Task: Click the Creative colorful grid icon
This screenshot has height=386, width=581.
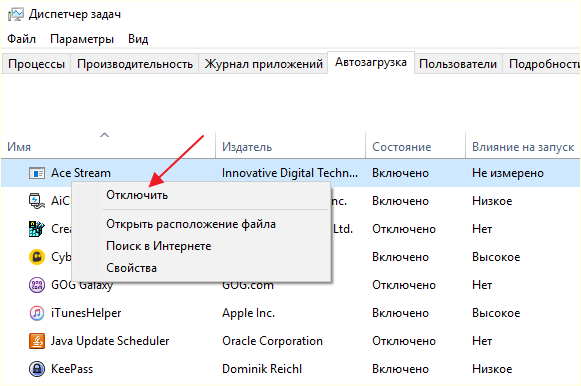Action: point(37,229)
